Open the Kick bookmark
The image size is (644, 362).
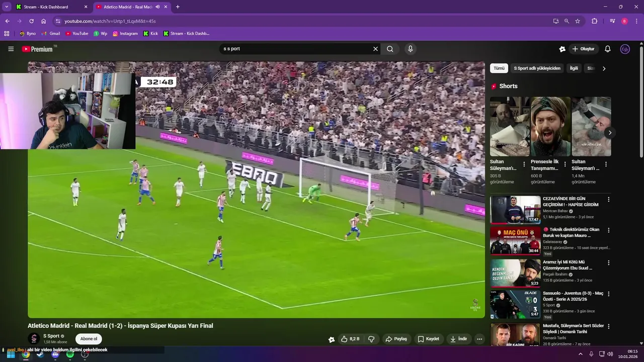click(x=150, y=34)
